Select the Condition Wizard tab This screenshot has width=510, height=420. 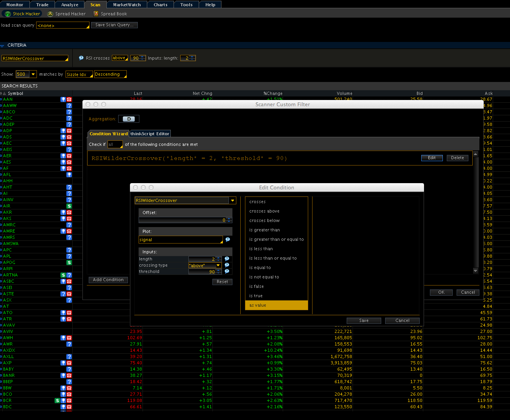click(108, 134)
